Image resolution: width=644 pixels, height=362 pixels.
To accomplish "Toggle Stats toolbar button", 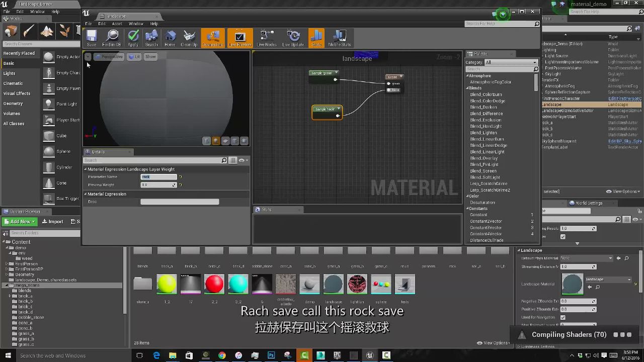I will pos(316,38).
